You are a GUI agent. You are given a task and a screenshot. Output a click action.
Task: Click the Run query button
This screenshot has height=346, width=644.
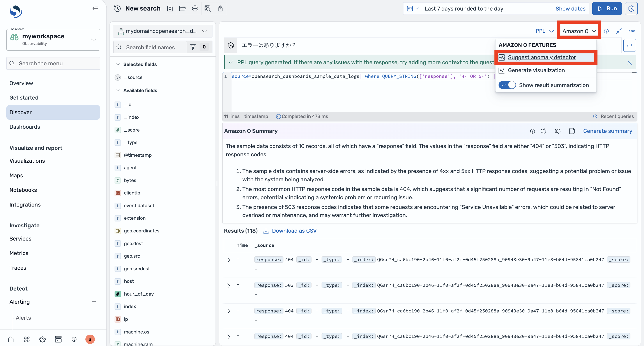[607, 9]
